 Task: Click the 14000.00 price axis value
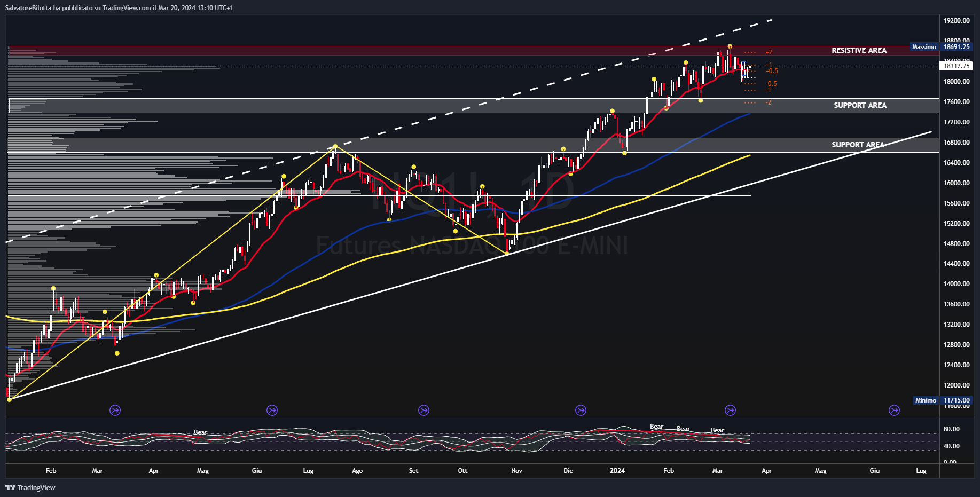(957, 284)
